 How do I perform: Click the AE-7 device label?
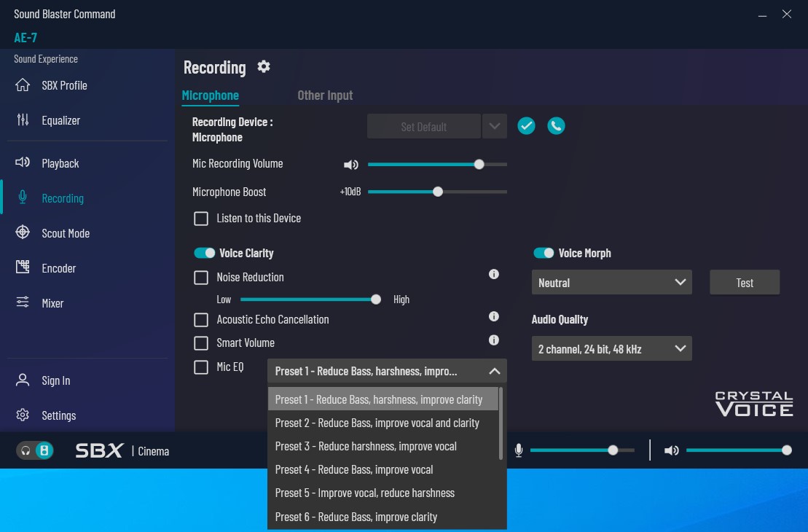[x=26, y=38]
